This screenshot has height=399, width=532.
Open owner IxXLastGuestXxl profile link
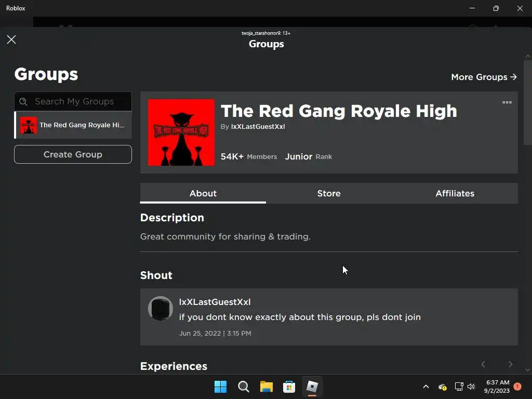coord(258,127)
